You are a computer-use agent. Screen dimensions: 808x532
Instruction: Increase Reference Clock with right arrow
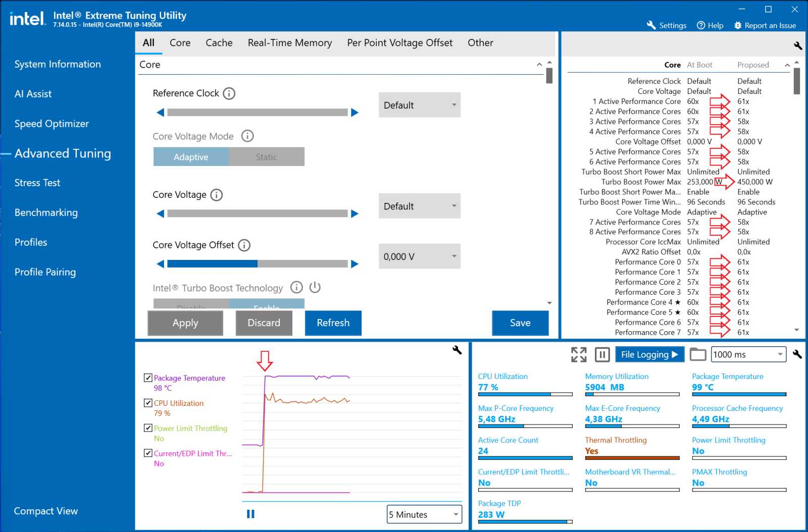pos(355,113)
